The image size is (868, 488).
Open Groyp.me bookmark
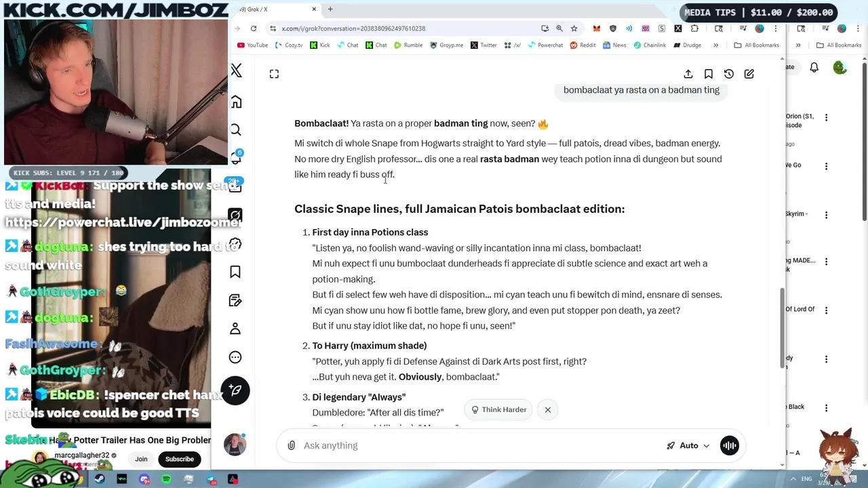[x=446, y=45]
